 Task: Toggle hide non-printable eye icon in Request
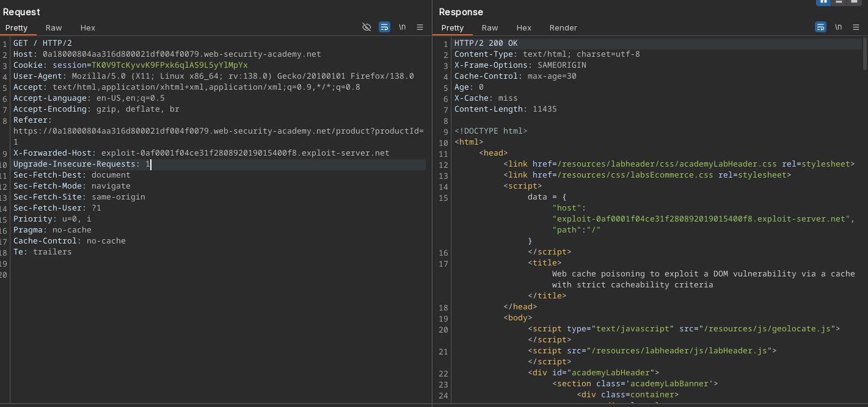367,27
